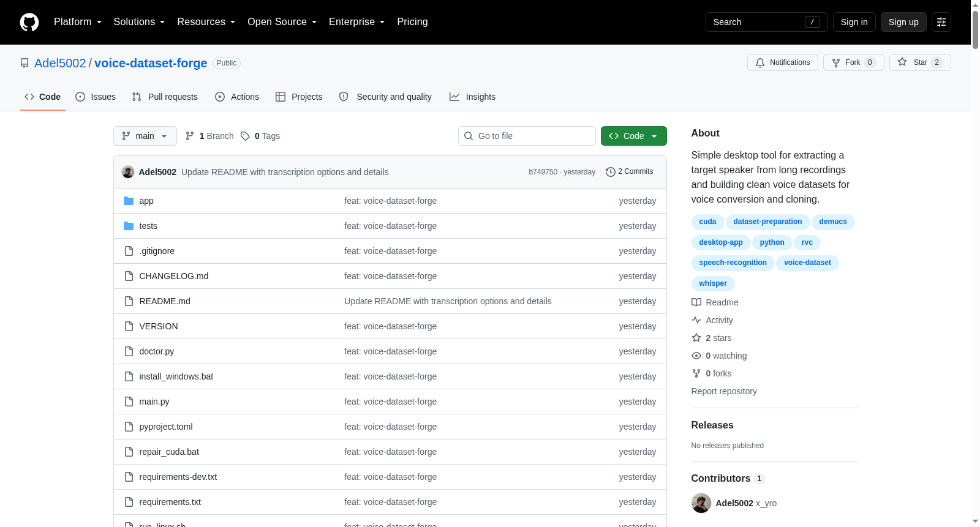The image size is (980, 527).
Task: Click the pulse icon beside Activity
Action: [x=696, y=320]
